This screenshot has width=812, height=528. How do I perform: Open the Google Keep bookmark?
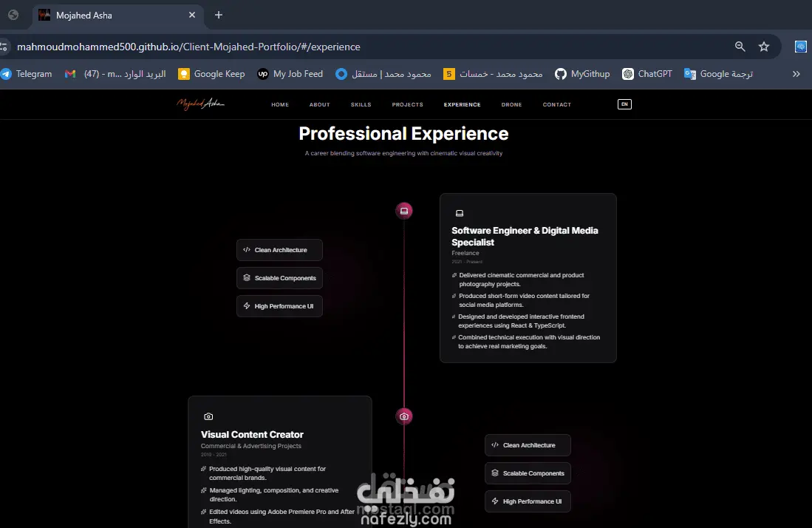[x=211, y=74]
